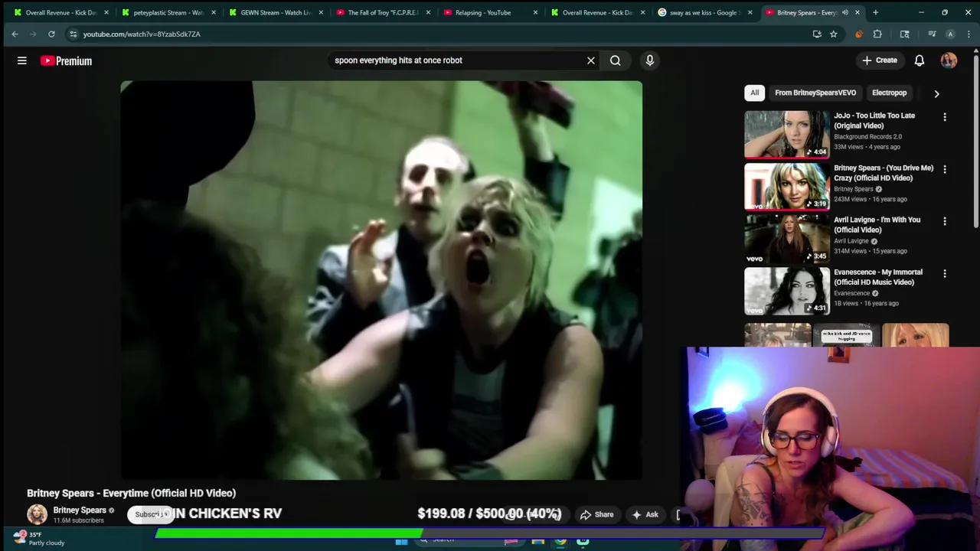Click the Avril Lavigne video thumbnail
The image size is (980, 551).
(786, 238)
